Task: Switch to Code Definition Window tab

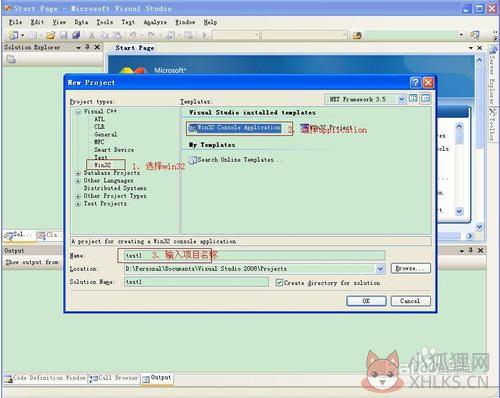Action: (x=45, y=378)
